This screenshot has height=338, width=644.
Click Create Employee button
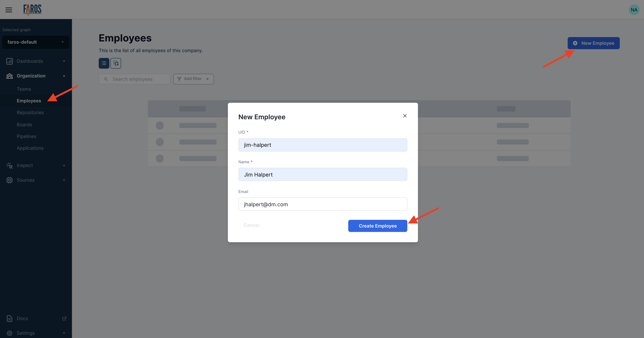click(x=377, y=226)
